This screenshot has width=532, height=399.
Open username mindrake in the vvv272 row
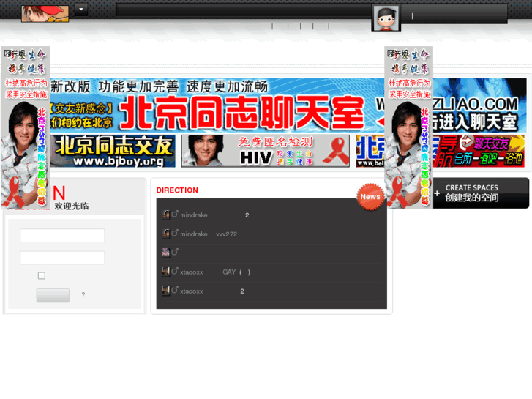[x=194, y=234]
